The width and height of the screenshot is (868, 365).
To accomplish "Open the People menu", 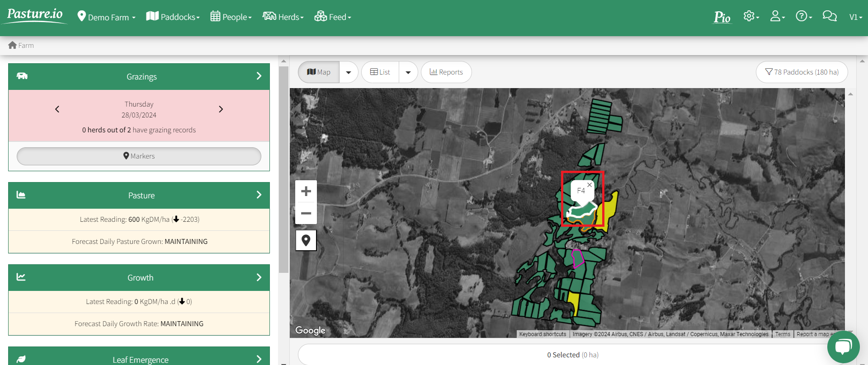I will point(231,17).
